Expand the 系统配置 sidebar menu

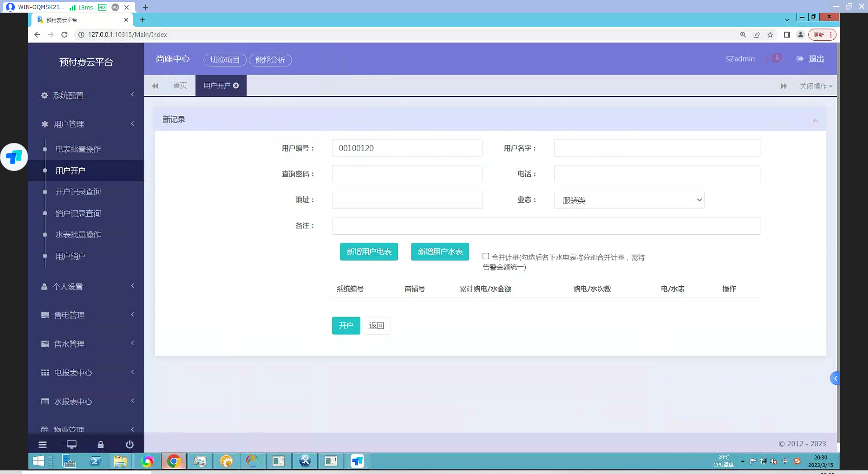[x=86, y=95]
